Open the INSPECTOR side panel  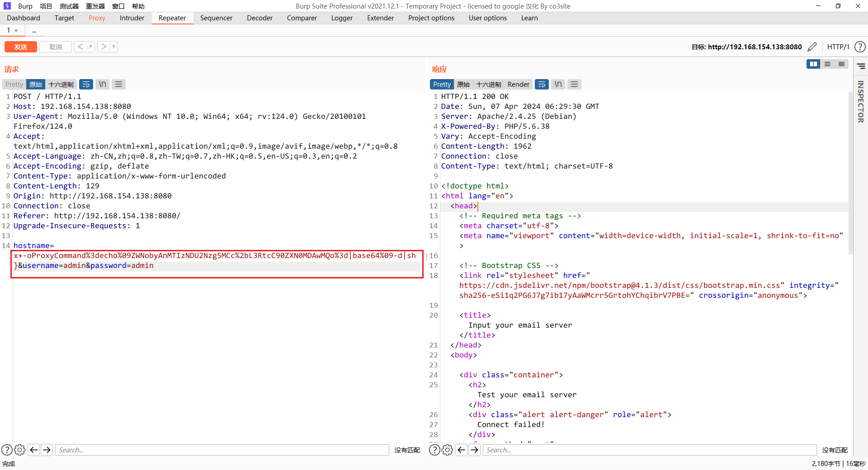(x=861, y=102)
